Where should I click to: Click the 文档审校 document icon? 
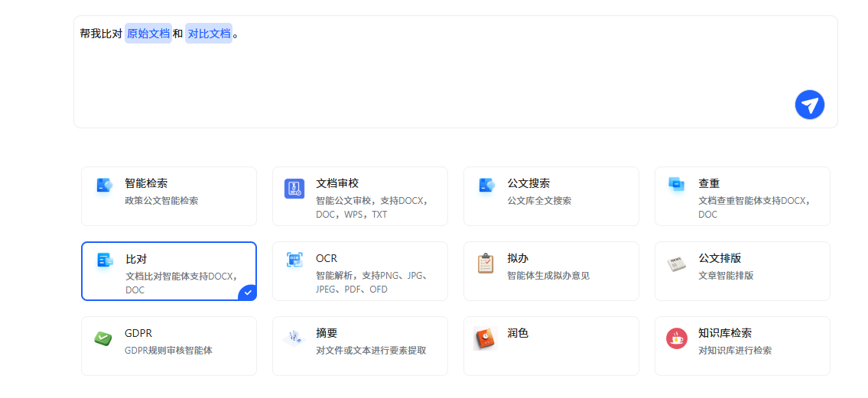294,189
